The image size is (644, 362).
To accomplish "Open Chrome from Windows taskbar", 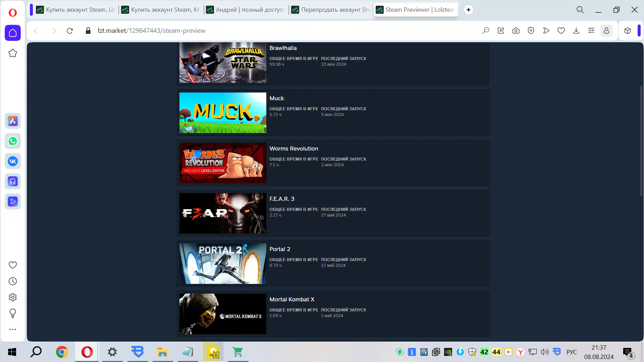I will coord(62,352).
